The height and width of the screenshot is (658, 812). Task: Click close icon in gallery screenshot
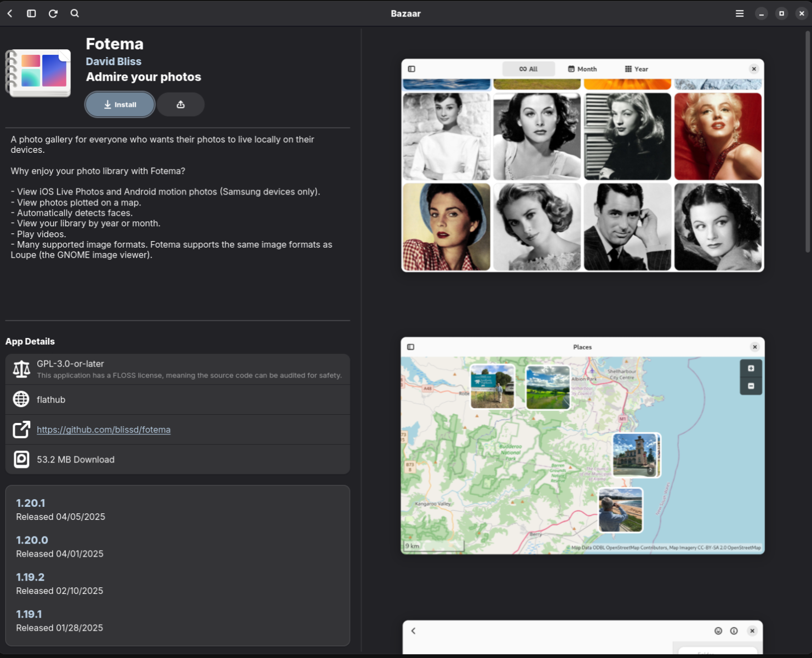pyautogui.click(x=754, y=69)
